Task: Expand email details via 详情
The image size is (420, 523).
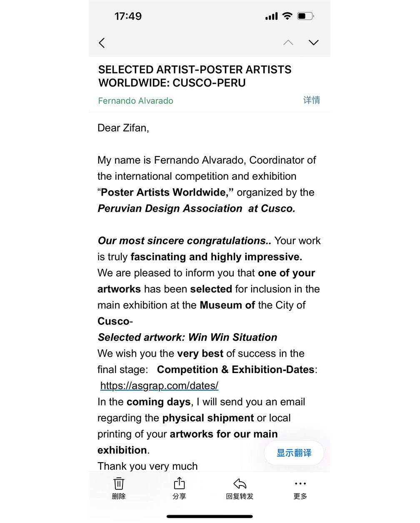Action: [312, 100]
